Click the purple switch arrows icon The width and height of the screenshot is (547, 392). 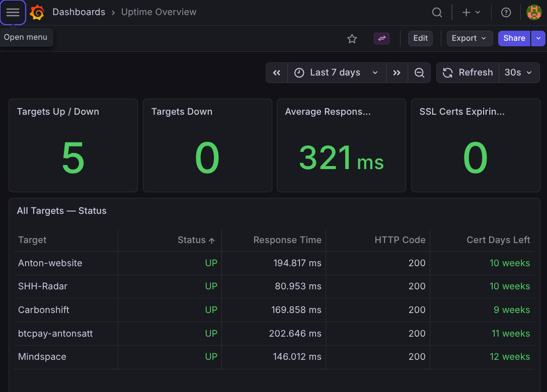tap(381, 39)
